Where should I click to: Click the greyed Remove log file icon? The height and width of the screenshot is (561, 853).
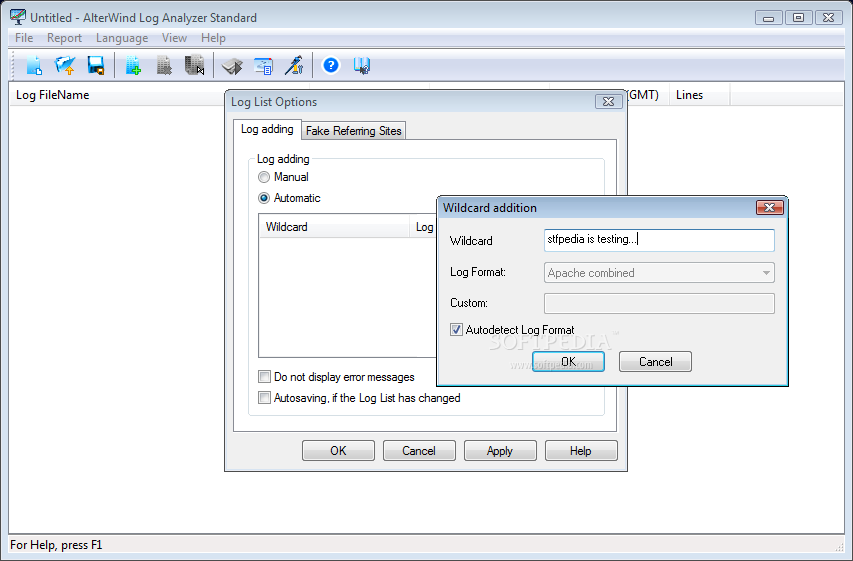[x=164, y=66]
